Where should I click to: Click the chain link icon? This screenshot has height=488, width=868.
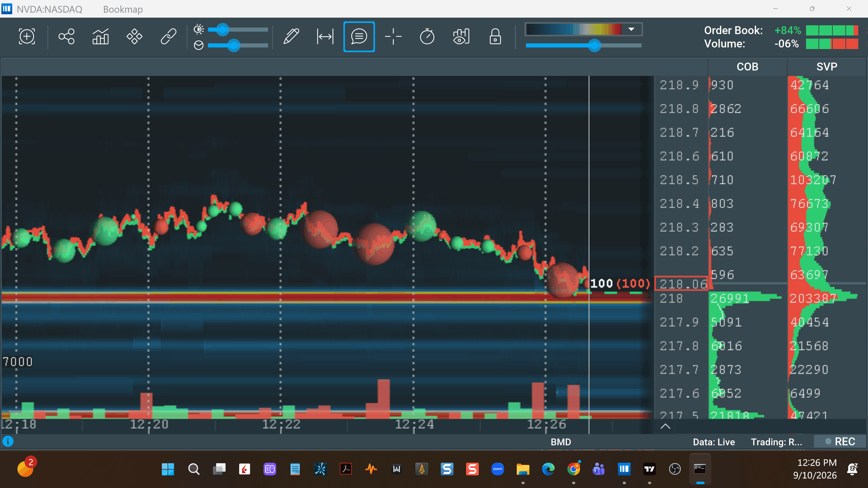pyautogui.click(x=168, y=36)
